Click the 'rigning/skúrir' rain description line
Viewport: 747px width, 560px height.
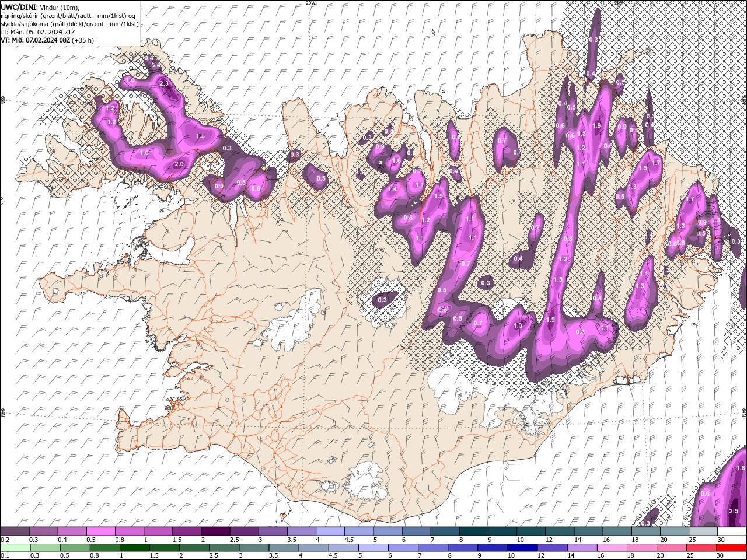tap(68, 16)
